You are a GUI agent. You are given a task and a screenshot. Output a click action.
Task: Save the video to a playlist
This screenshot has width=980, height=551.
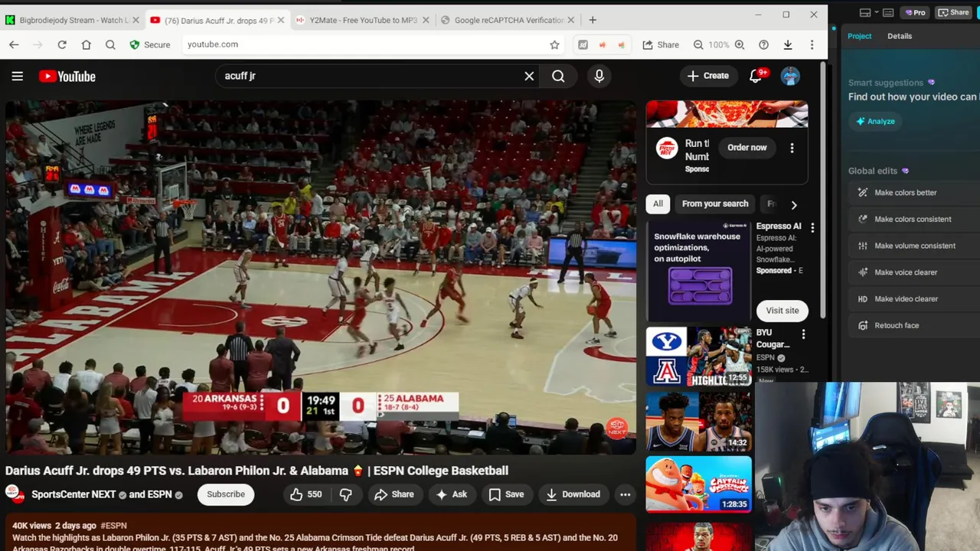506,494
